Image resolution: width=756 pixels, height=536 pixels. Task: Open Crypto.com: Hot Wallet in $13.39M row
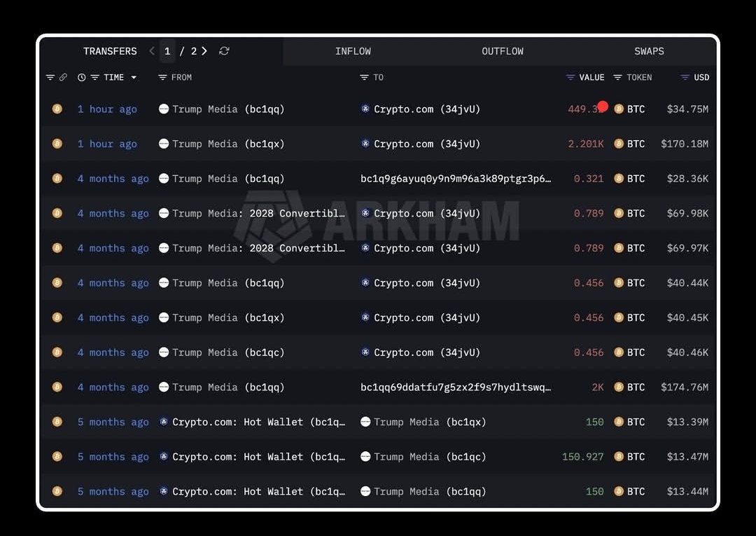[x=252, y=422]
